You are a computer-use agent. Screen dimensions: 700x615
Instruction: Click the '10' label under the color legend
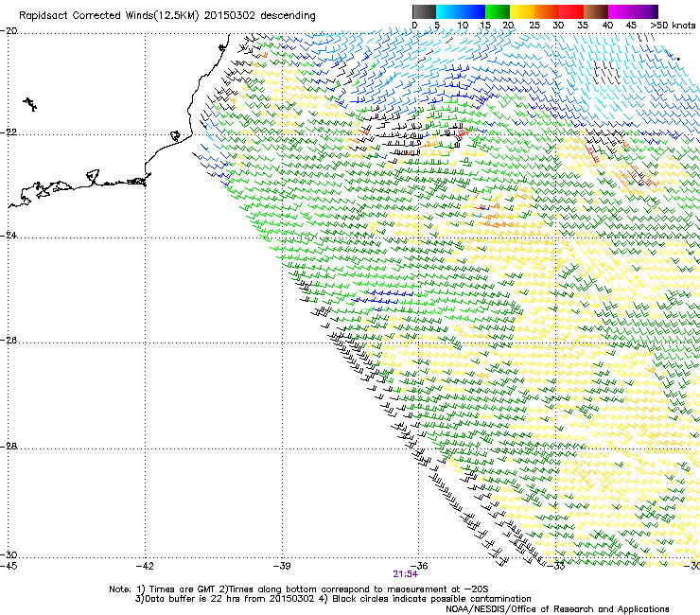click(463, 26)
